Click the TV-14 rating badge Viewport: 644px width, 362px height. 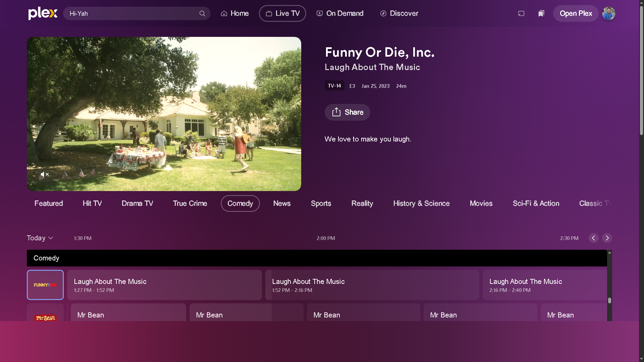334,86
